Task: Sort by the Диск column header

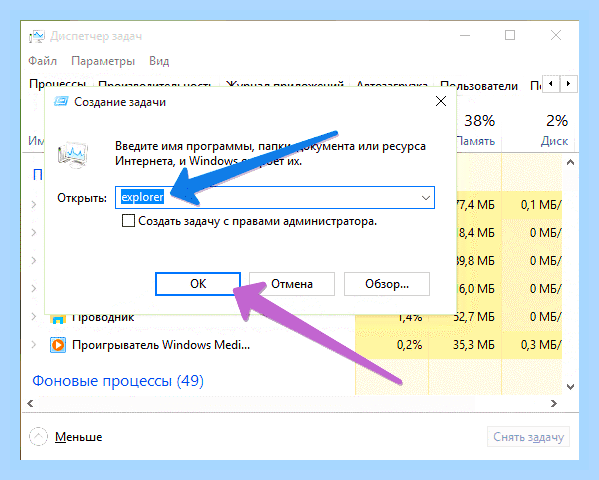Action: [554, 141]
